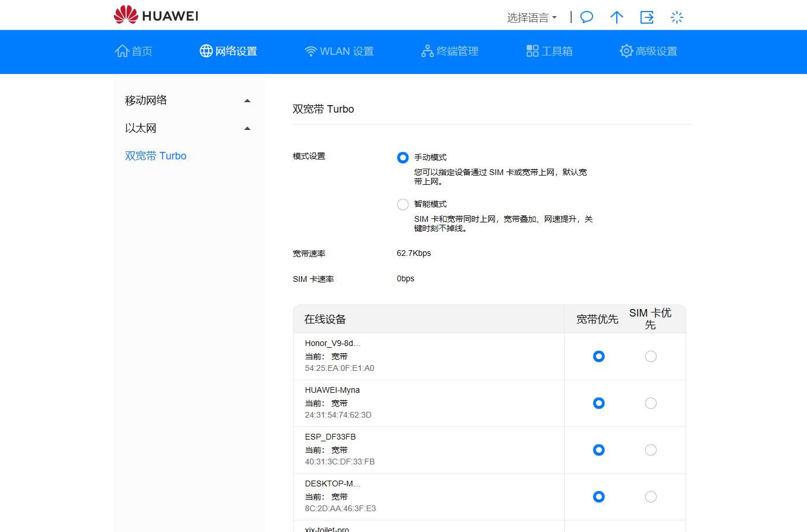Image resolution: width=807 pixels, height=532 pixels.
Task: Open 双宽带 Turbo in the sidebar
Action: [156, 155]
